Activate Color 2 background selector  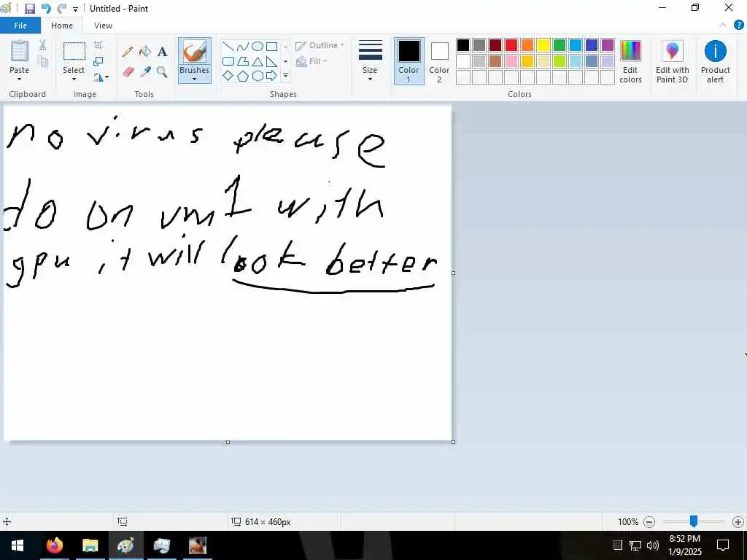pyautogui.click(x=438, y=61)
